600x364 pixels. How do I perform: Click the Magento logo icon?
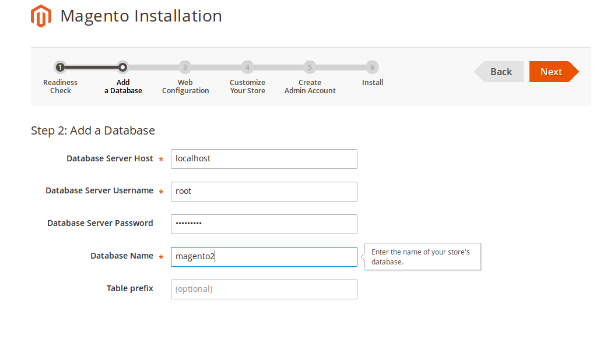41,16
